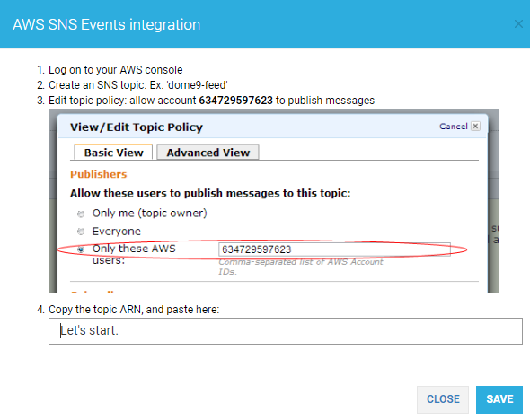Select the Advanced View tab in the policy illustration

[208, 153]
